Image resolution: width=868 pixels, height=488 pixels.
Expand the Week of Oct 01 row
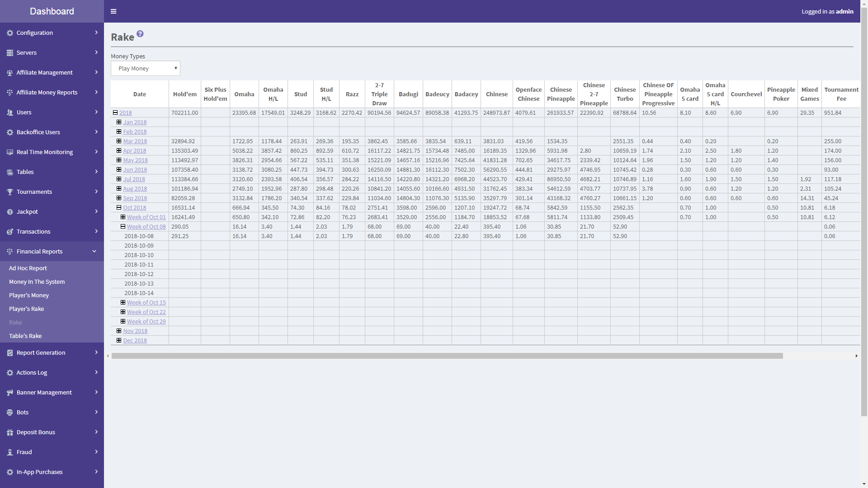click(x=123, y=217)
